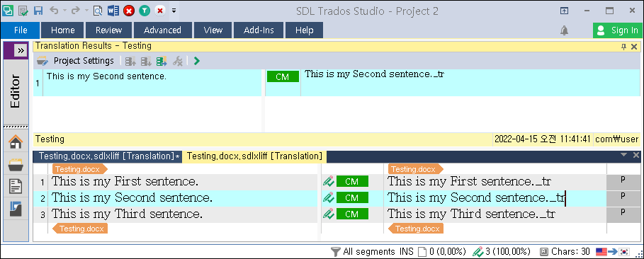Click the vertical Editor view label

click(x=16, y=91)
